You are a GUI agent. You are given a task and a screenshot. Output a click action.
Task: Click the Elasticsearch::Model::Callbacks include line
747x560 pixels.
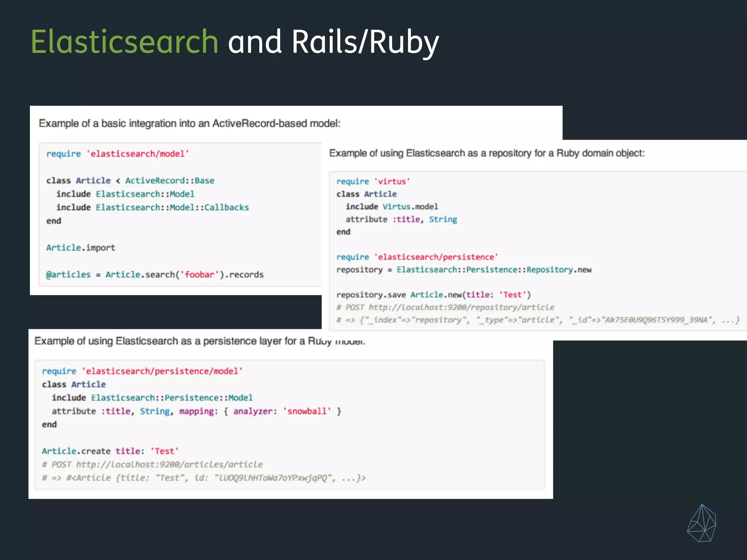click(x=152, y=207)
